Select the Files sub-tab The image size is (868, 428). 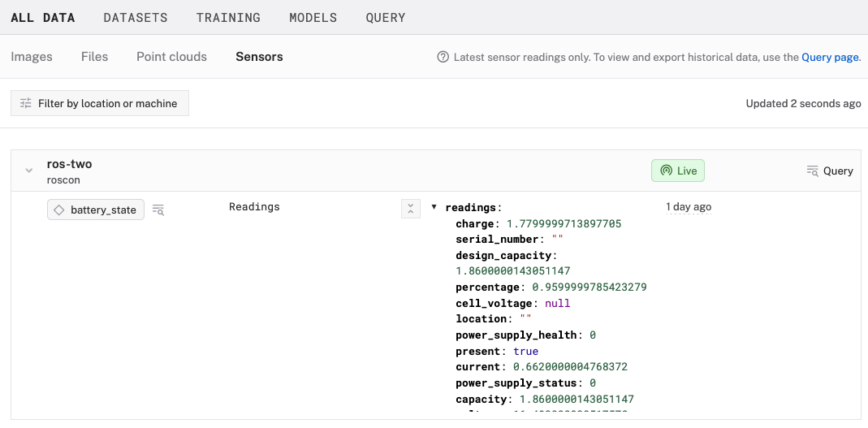[94, 57]
